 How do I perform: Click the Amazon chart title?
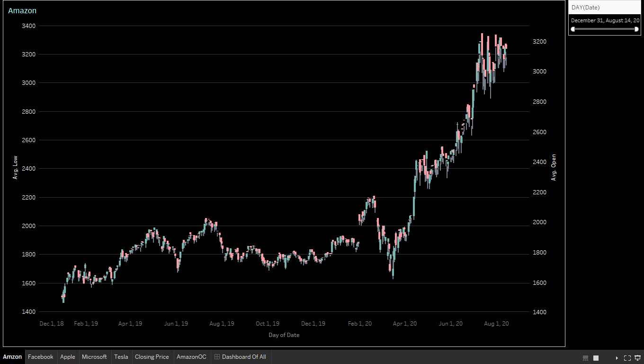click(22, 10)
